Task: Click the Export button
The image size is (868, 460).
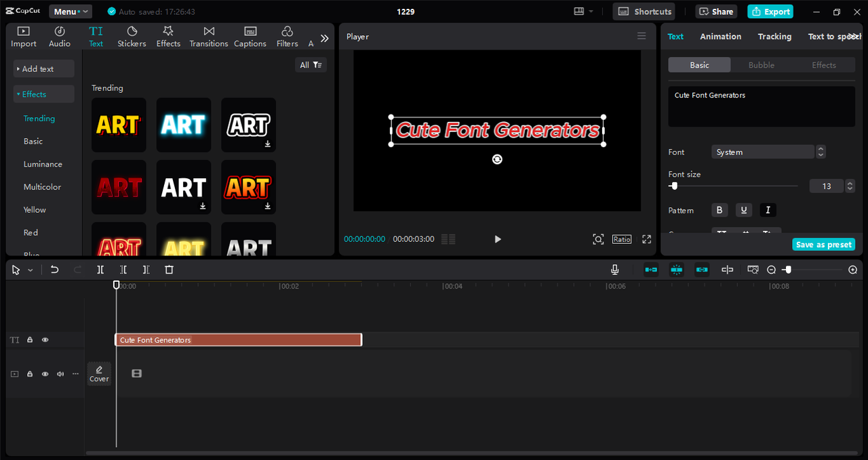Action: coord(770,12)
